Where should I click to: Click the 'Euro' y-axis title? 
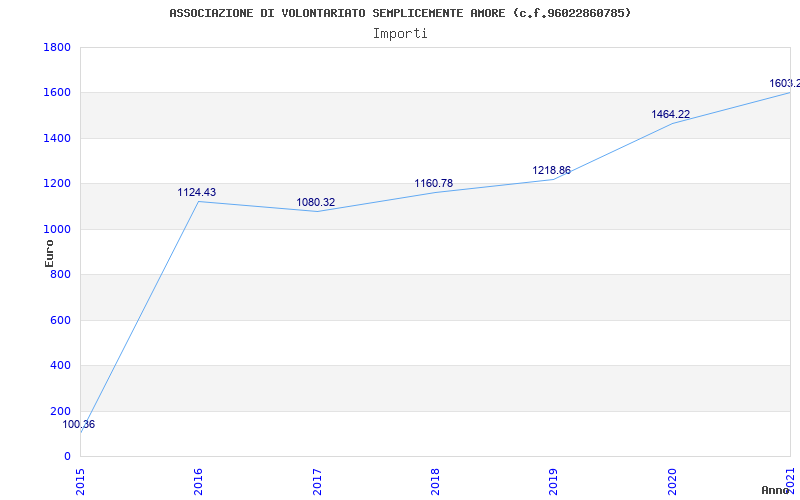tap(49, 253)
